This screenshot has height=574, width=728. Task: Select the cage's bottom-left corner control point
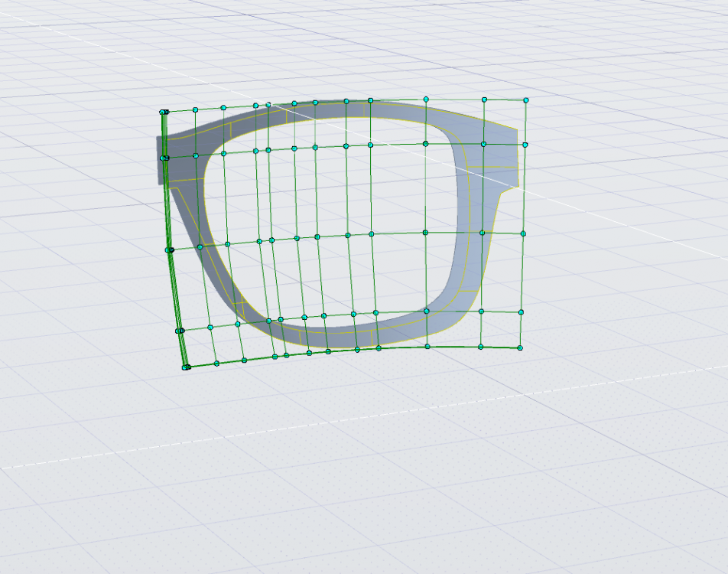tap(185, 367)
